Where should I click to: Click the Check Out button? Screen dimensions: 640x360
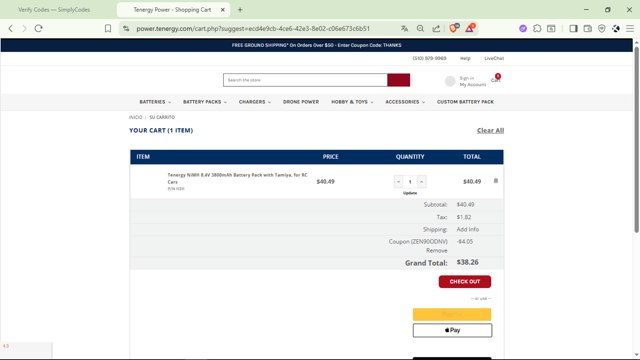tap(465, 282)
